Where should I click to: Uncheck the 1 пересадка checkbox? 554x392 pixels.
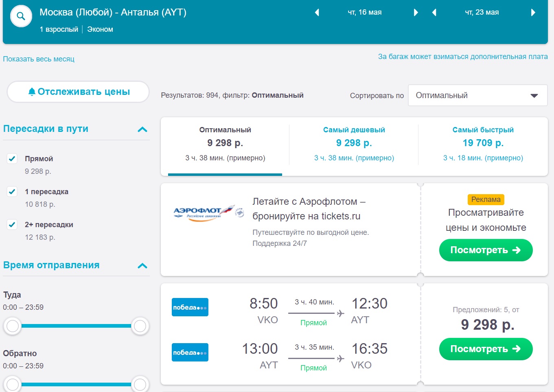click(x=12, y=192)
